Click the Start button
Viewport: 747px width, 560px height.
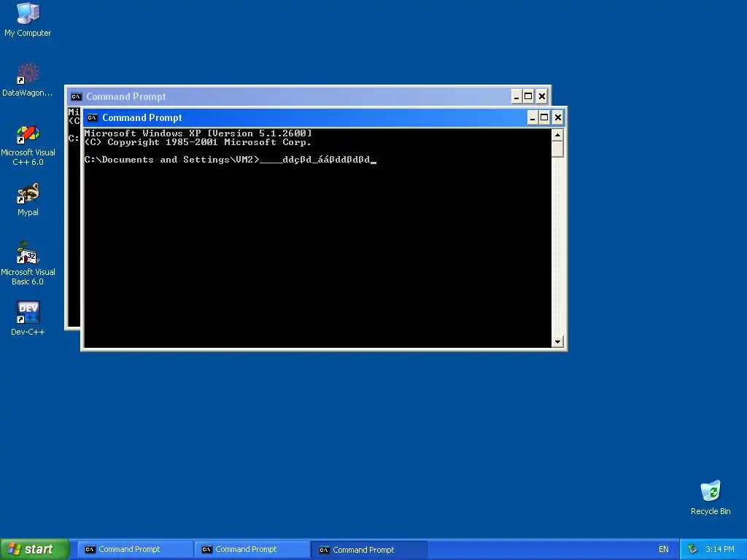click(34, 549)
